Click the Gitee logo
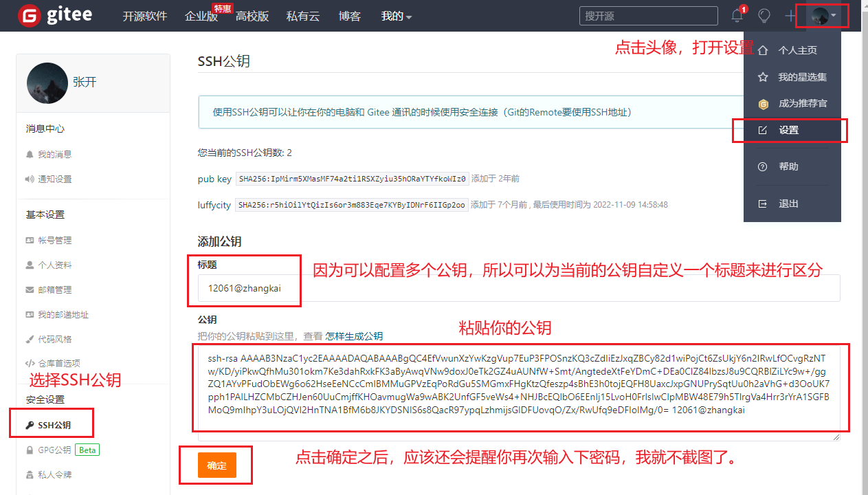Viewport: 868px width, 495px height. click(55, 15)
